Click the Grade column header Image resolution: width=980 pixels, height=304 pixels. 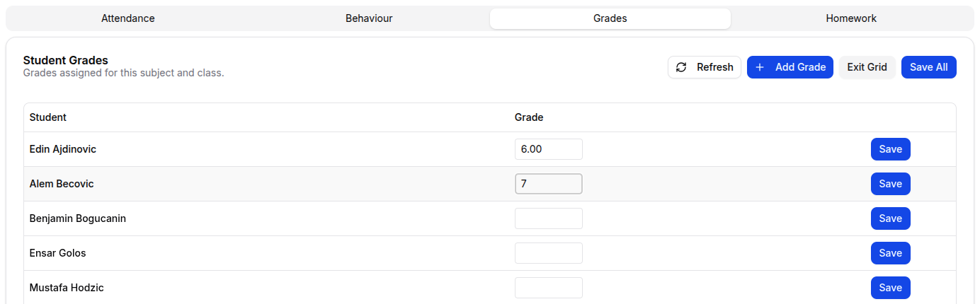click(529, 117)
